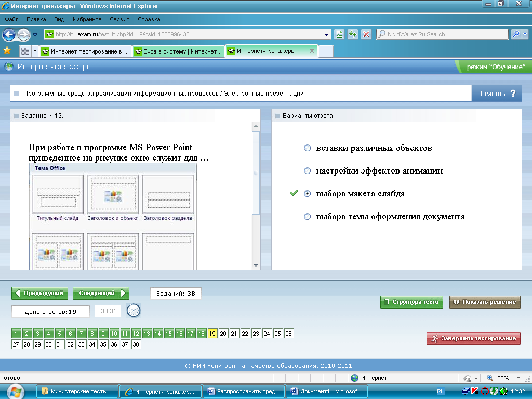Viewport: 532px width, 399px height.
Task: Switch to Распространить сред... Word taskbar item
Action: [244, 392]
